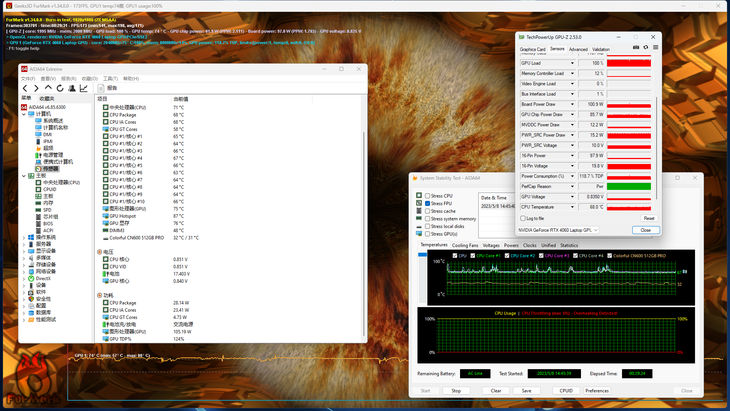Viewport: 730px width, 411px height.
Task: Open the user icon in AIDA64 toolbar
Action: click(72, 88)
